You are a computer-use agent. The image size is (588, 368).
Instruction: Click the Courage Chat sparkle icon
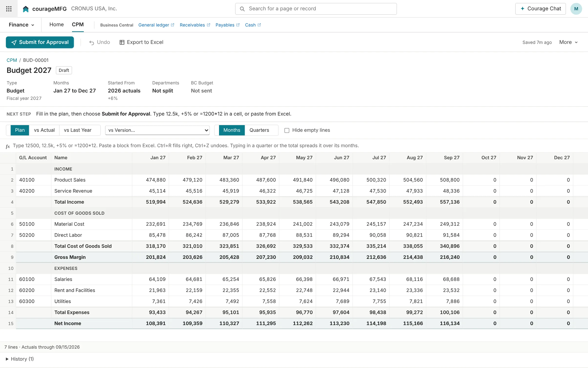click(523, 9)
